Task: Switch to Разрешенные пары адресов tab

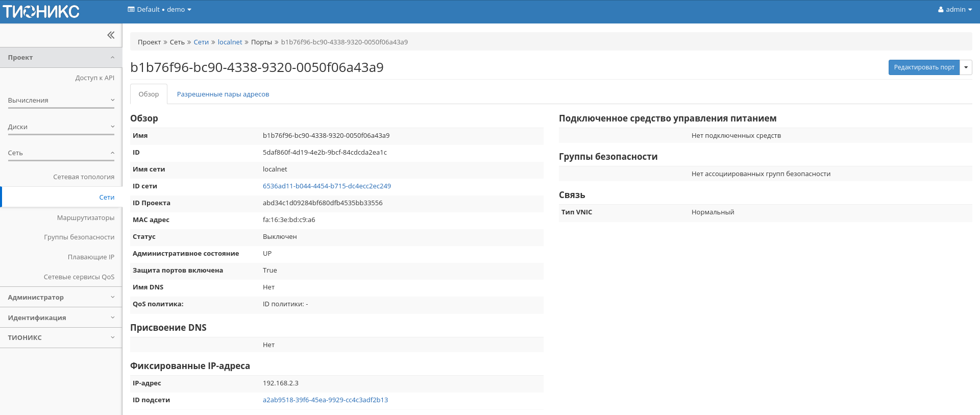Action: [223, 94]
